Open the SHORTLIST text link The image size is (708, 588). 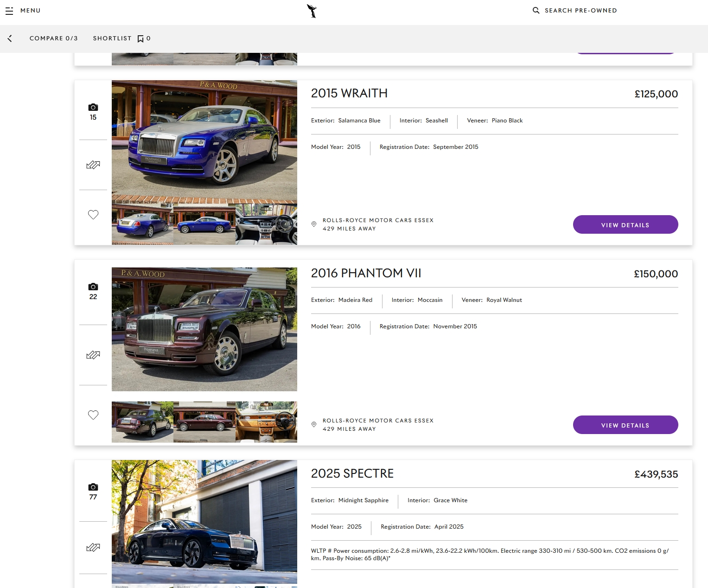112,38
